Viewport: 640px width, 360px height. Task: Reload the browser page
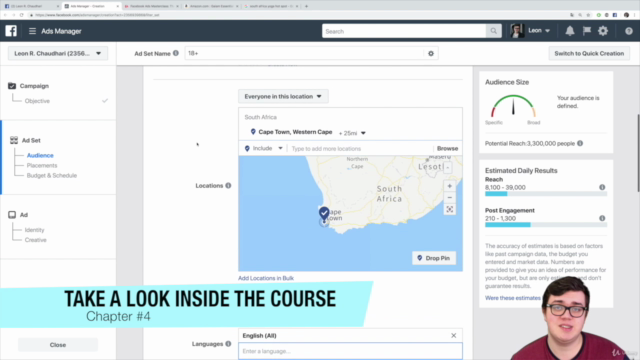[x=22, y=15]
